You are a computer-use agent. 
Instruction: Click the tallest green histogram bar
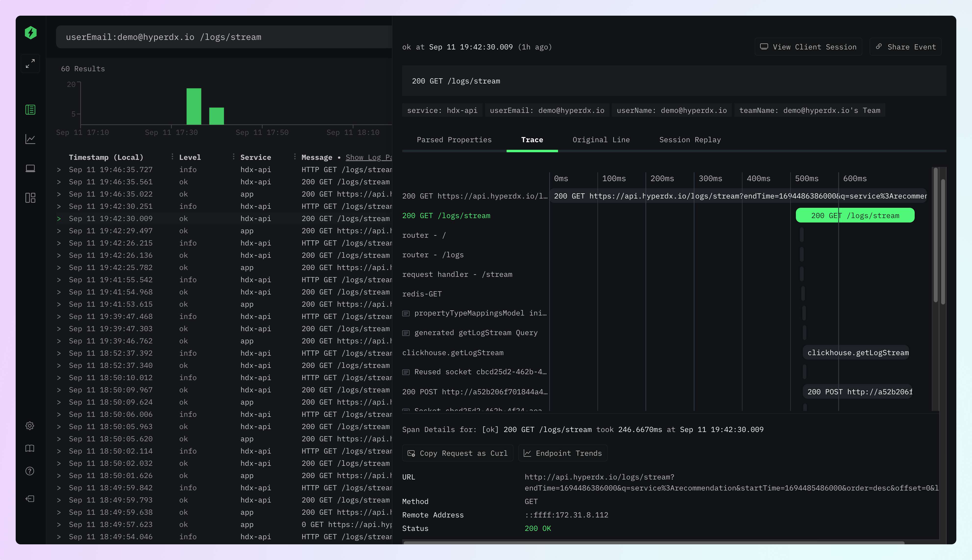coord(194,106)
